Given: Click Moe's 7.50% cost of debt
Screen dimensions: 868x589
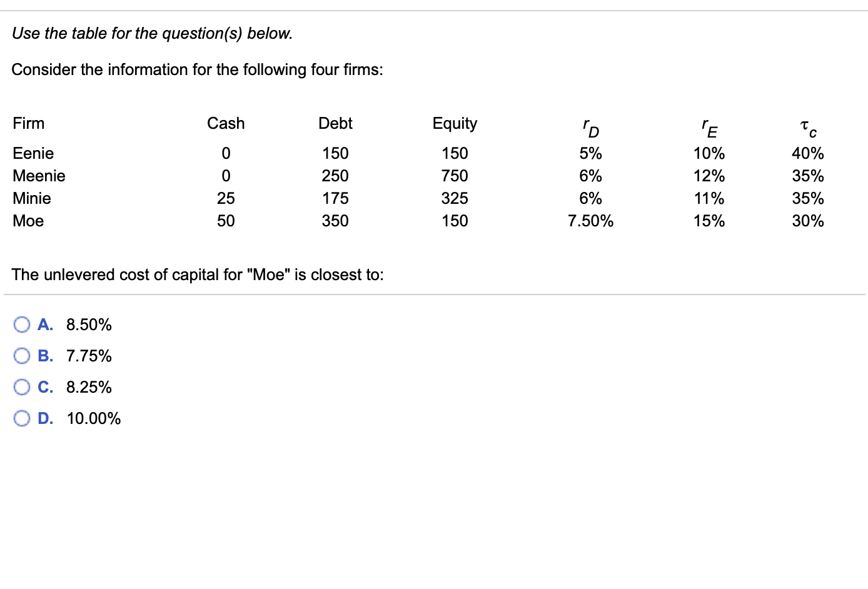Looking at the screenshot, I should pyautogui.click(x=590, y=221).
